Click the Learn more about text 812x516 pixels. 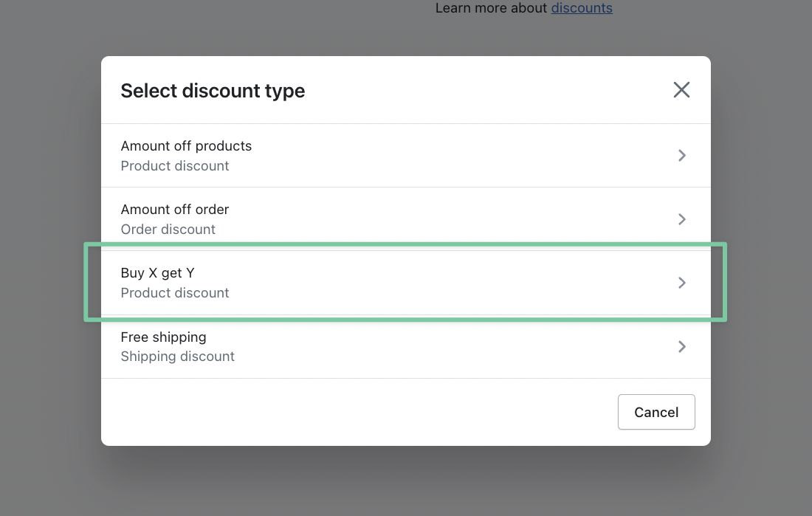pos(492,8)
